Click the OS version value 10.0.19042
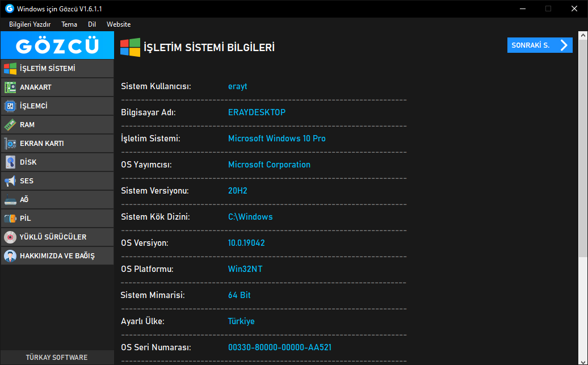Viewport: 588px width, 365px height. [246, 243]
